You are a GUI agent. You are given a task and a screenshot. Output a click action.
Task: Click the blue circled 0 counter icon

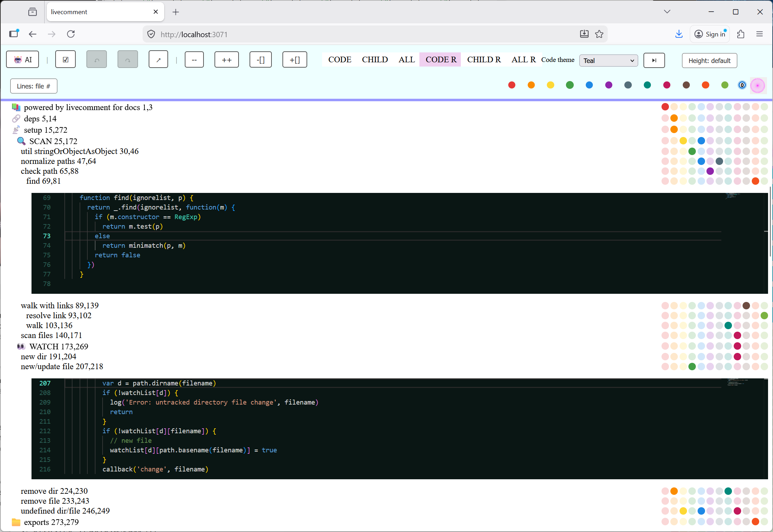tap(742, 85)
